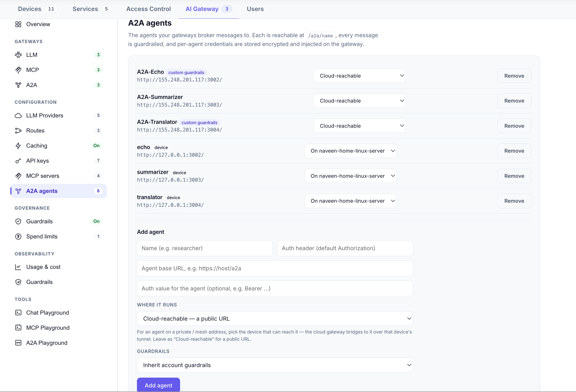This screenshot has width=576, height=392.
Task: Click the Usage & cost chart icon
Action: point(18,267)
